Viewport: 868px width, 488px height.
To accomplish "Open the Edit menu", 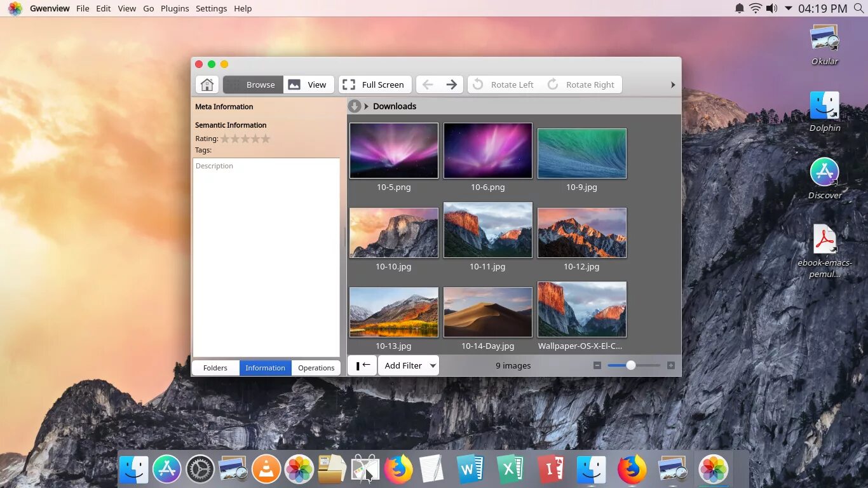I will [x=104, y=8].
